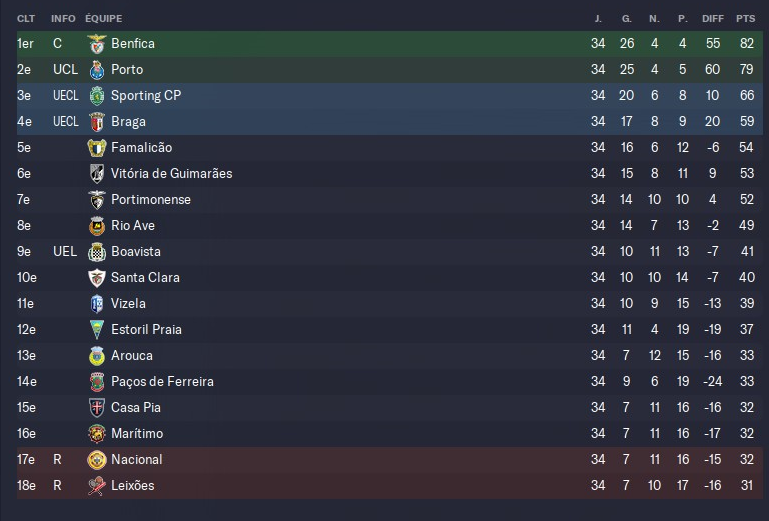Viewport: 769px width, 521px height.
Task: Click the Vizela club crest icon
Action: (97, 304)
